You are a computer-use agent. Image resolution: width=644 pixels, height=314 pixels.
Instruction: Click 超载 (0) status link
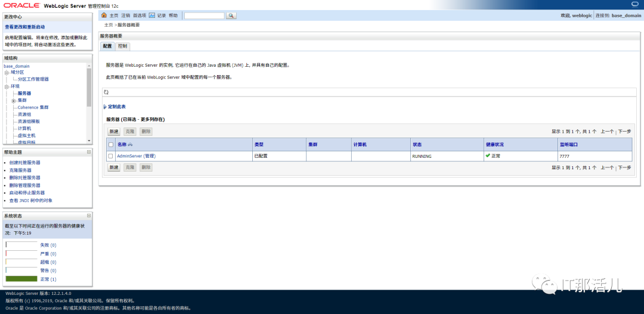point(48,262)
